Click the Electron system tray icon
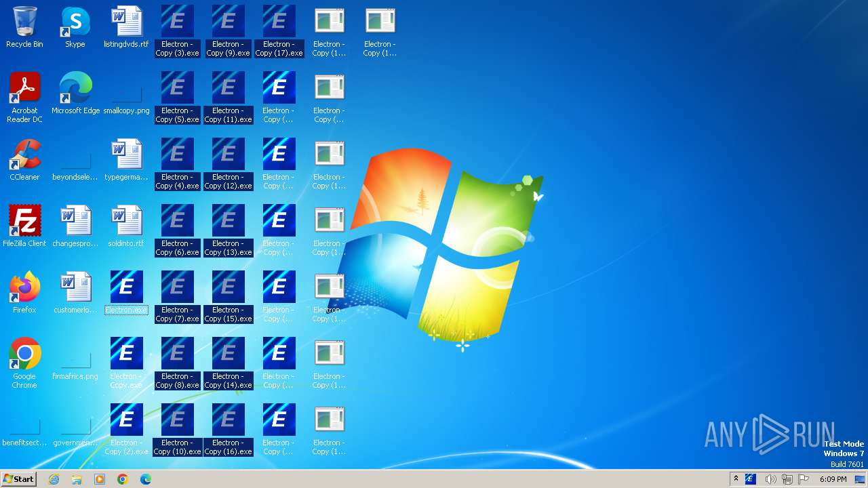Viewport: 868px width, 488px height. [x=751, y=479]
